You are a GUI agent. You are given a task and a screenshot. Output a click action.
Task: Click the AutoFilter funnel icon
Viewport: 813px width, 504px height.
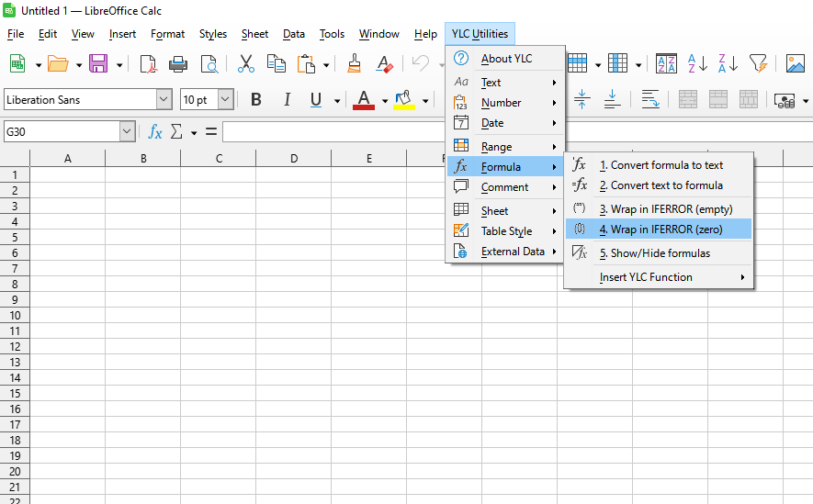click(x=757, y=63)
